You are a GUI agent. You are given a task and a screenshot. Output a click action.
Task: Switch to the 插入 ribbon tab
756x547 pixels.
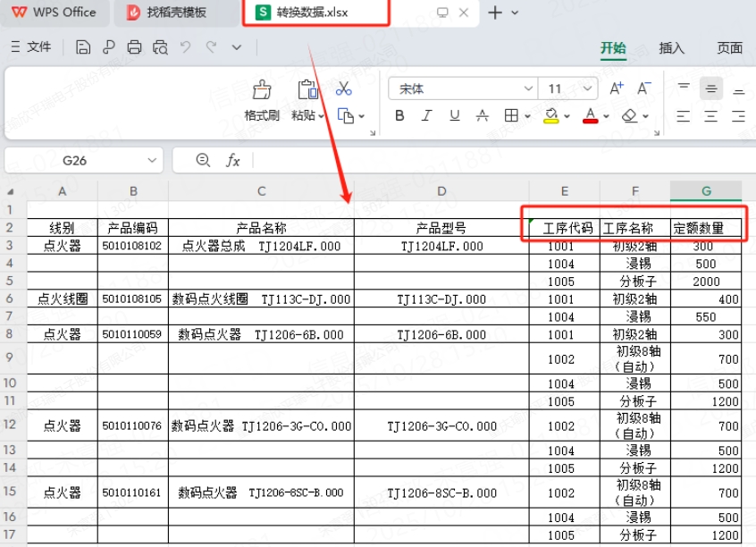671,48
